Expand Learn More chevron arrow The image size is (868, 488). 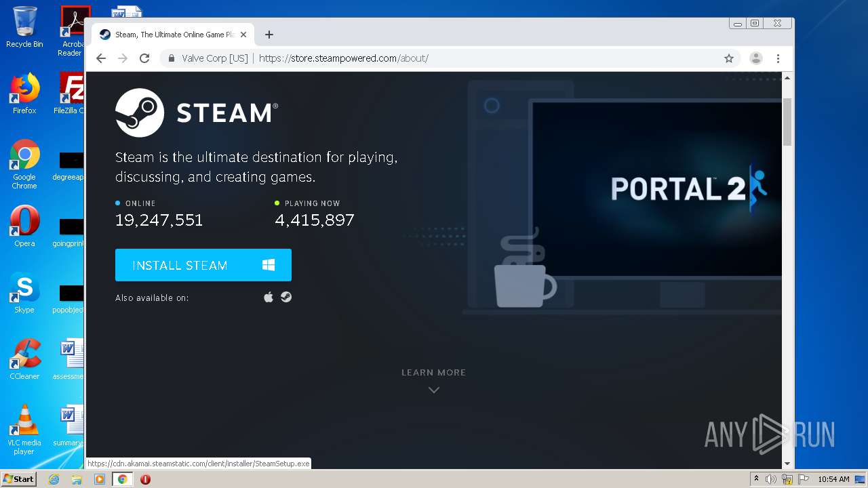click(x=434, y=390)
